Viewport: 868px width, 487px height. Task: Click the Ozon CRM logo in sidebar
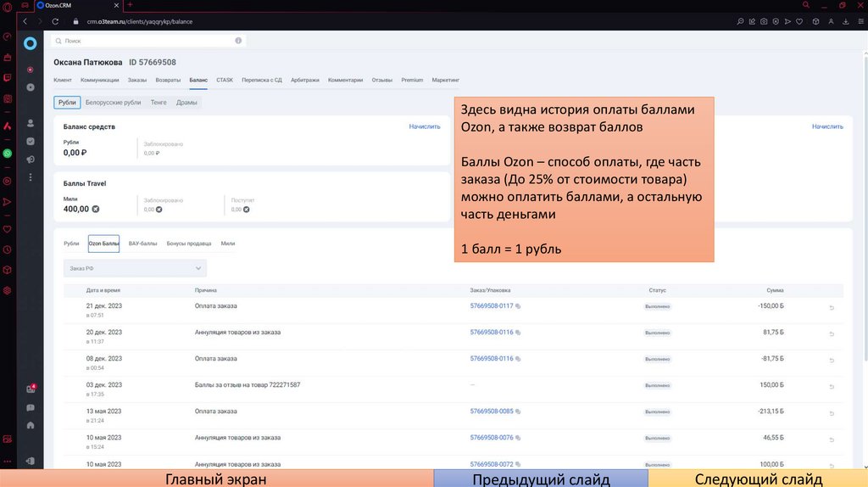(x=30, y=43)
